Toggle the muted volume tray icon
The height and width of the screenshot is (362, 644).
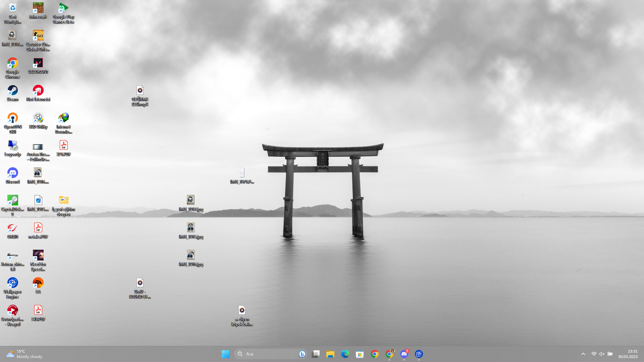602,354
